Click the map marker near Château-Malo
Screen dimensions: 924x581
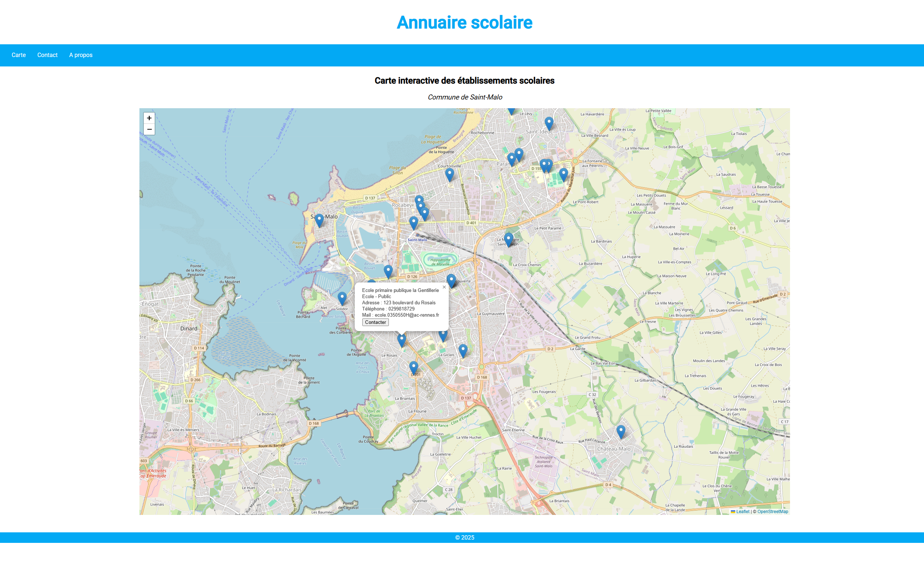(620, 431)
